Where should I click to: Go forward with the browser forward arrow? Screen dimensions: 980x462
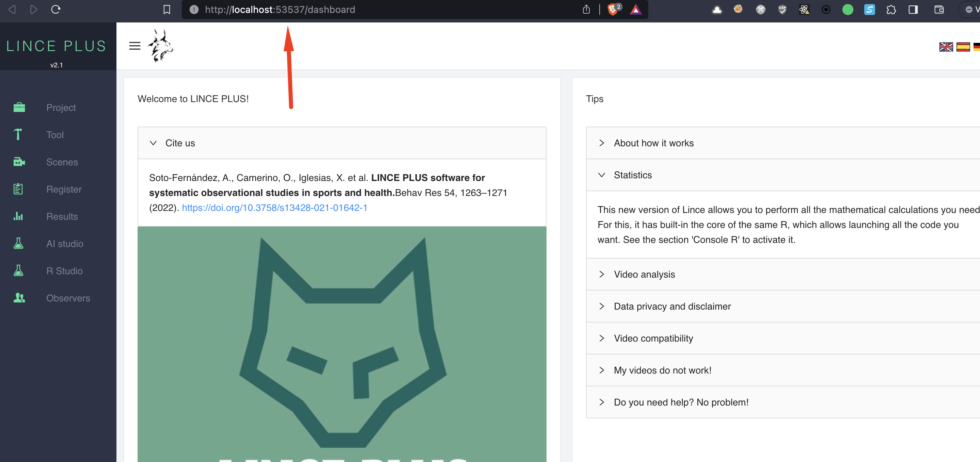click(x=33, y=10)
